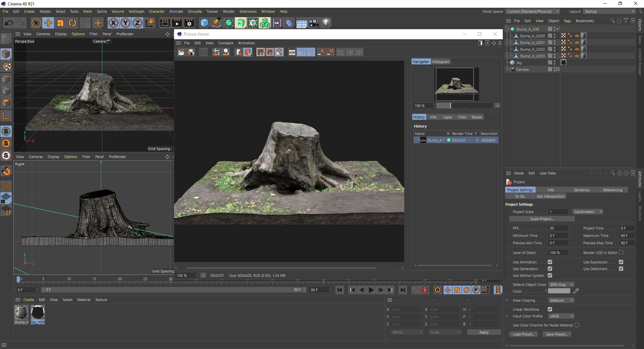
Task: Toggle Use Generators checkbox
Action: pyautogui.click(x=550, y=268)
